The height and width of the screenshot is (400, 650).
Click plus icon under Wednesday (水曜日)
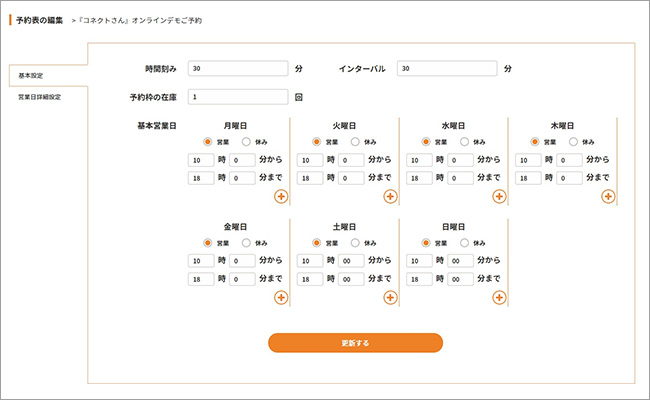pos(499,196)
